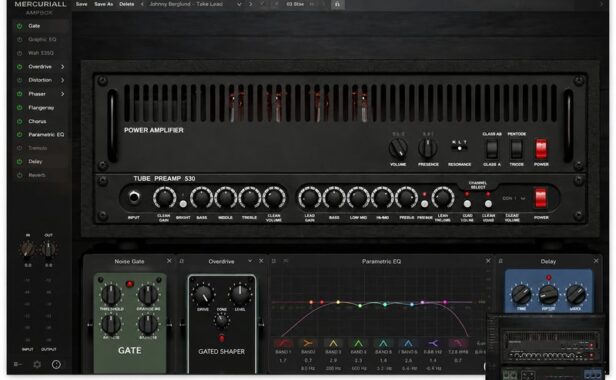Select Delay in the effects list

(x=35, y=162)
